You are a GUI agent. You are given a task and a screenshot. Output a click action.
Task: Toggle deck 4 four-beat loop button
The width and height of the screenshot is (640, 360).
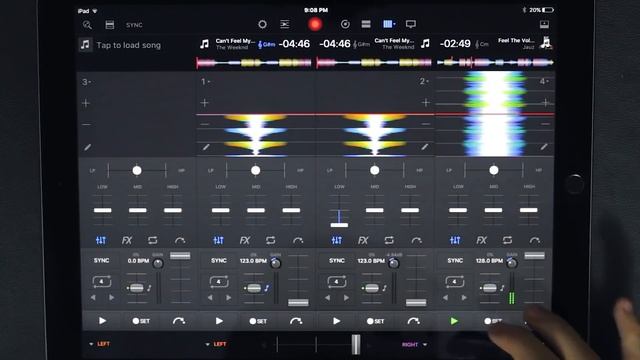coord(454,282)
